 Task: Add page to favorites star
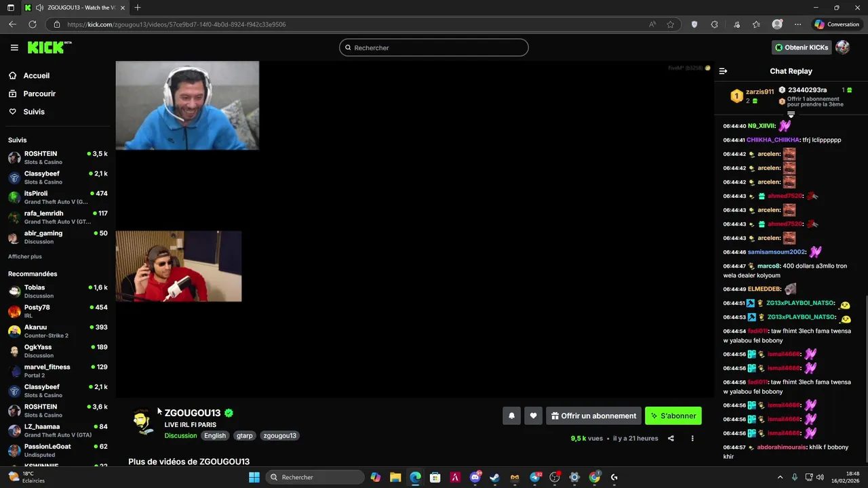point(670,24)
